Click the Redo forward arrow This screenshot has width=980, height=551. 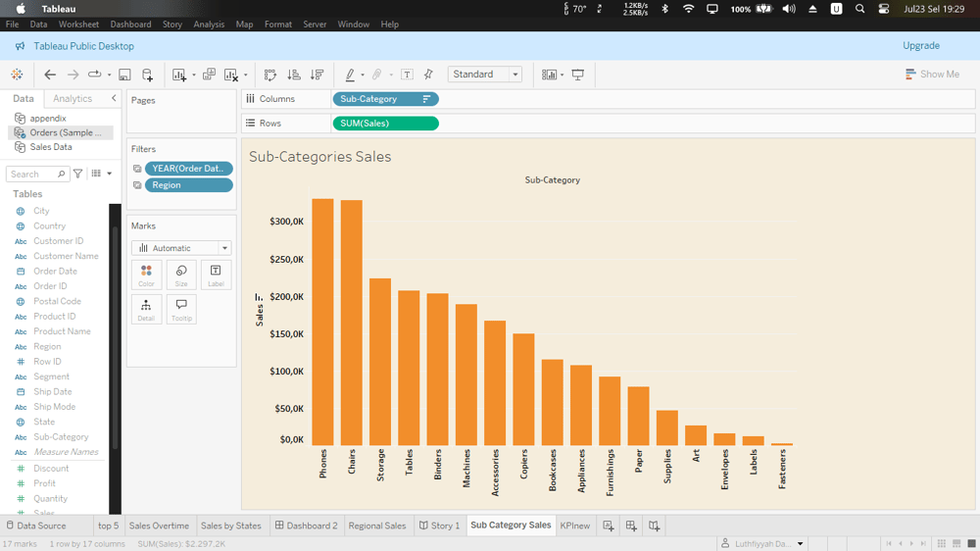pos(73,75)
